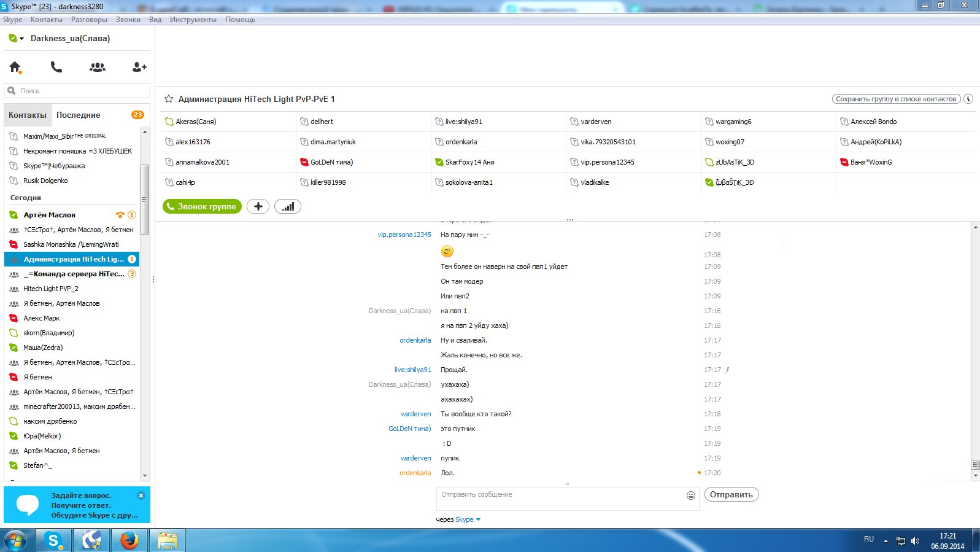Open Firefox from the taskbar
Viewport: 980px width, 552px height.
point(129,541)
